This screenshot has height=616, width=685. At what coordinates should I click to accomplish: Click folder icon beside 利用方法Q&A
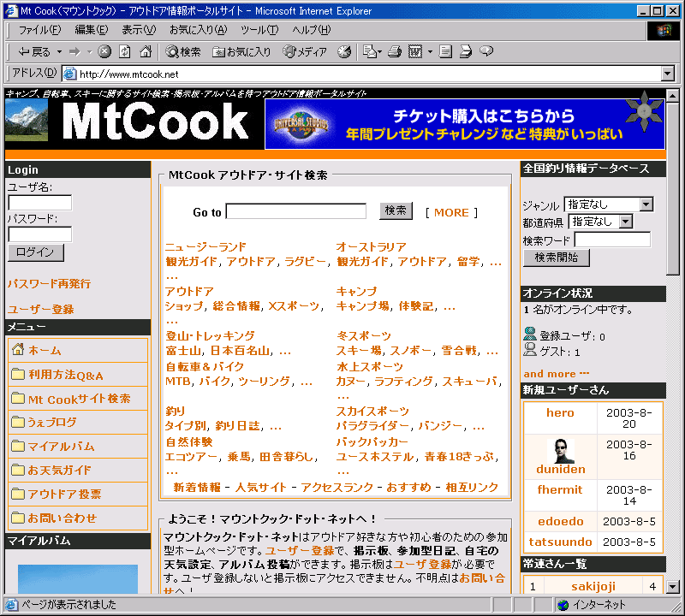18,374
